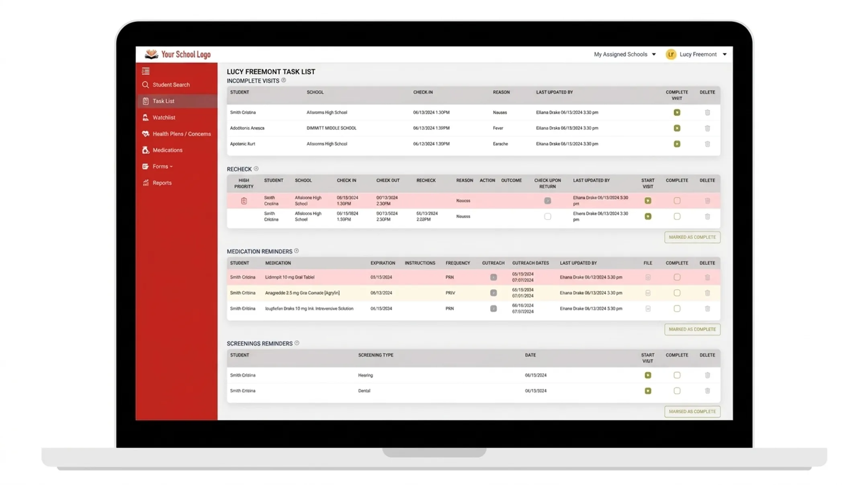Show info for Medication Reminders section
Image resolution: width=868 pixels, height=485 pixels.
coord(297,251)
